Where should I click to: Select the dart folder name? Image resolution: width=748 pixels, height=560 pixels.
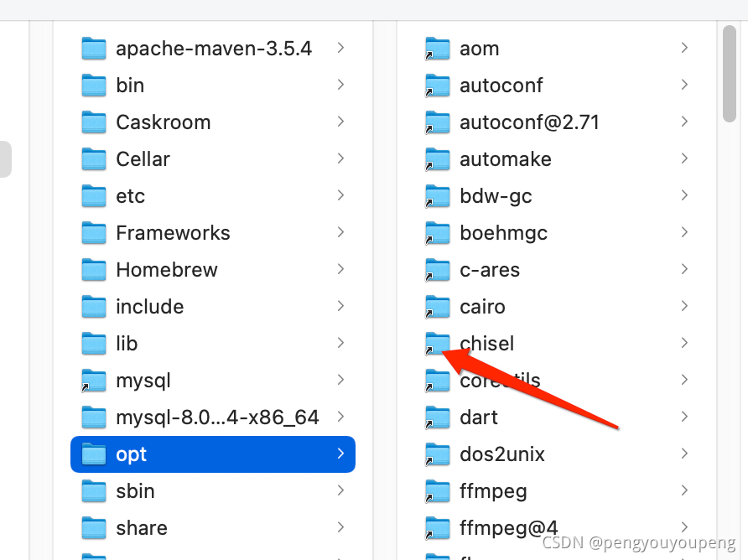tap(479, 417)
